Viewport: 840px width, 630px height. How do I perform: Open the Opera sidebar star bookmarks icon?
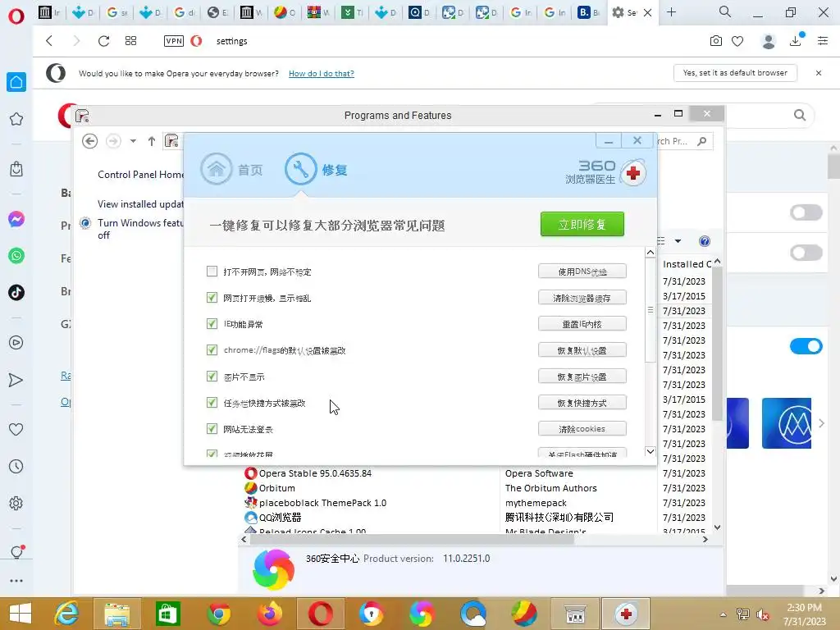click(16, 119)
